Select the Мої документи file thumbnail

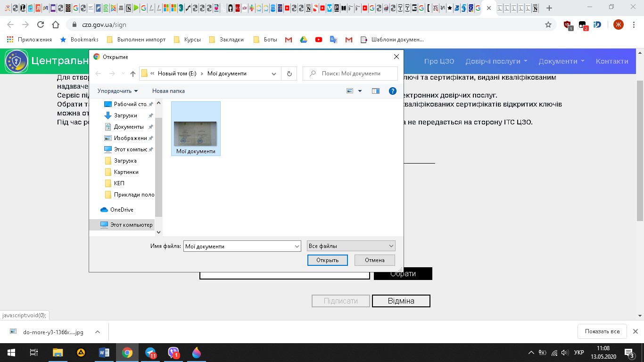pos(196,134)
